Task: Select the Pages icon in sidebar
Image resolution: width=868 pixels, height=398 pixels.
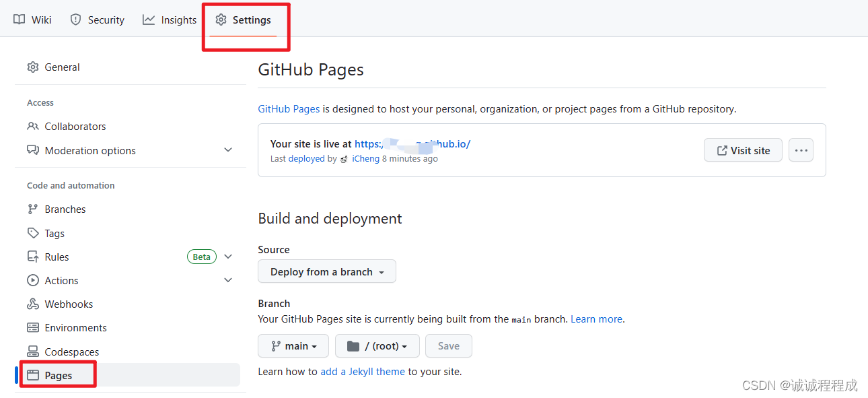Action: click(x=32, y=374)
